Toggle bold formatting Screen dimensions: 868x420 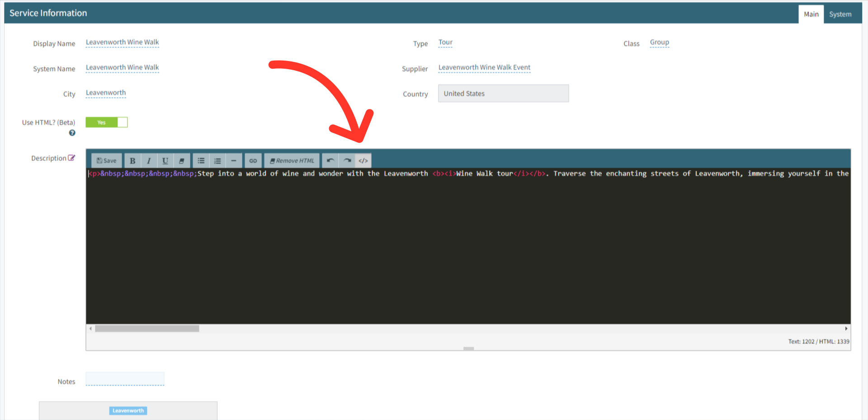(x=132, y=160)
